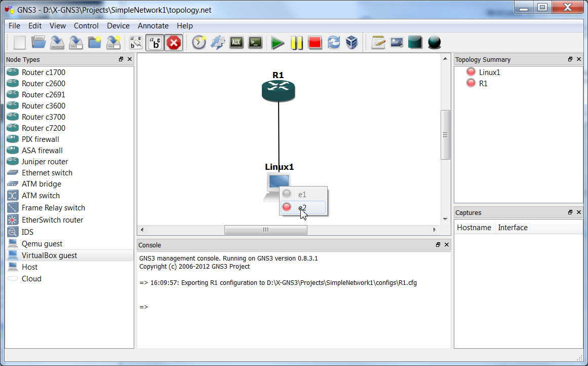Toggle show hostnames 'abc' icon
The image size is (588, 366).
click(155, 43)
